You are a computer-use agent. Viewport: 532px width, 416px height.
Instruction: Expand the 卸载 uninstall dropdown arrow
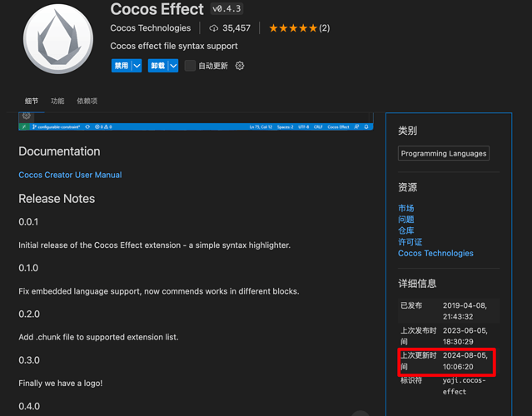point(173,66)
